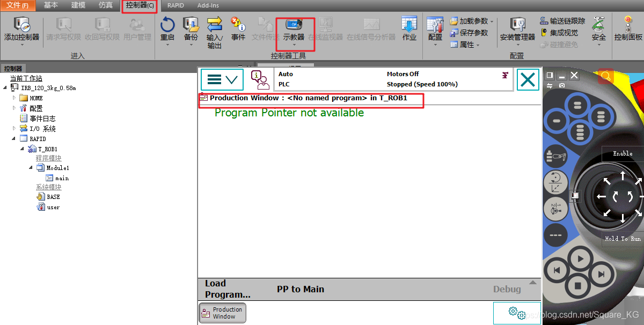
Task: Click the FlexPendant quickset gear icon
Action: 517,313
